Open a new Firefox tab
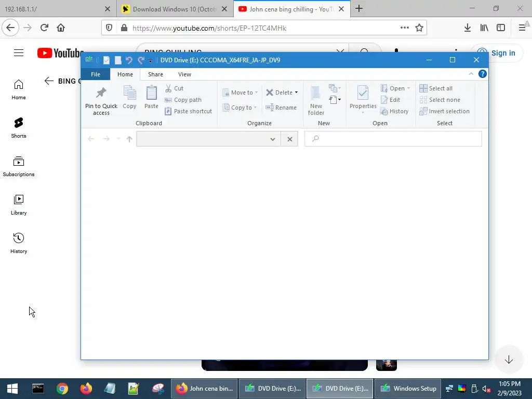The width and height of the screenshot is (532, 399). 359,9
